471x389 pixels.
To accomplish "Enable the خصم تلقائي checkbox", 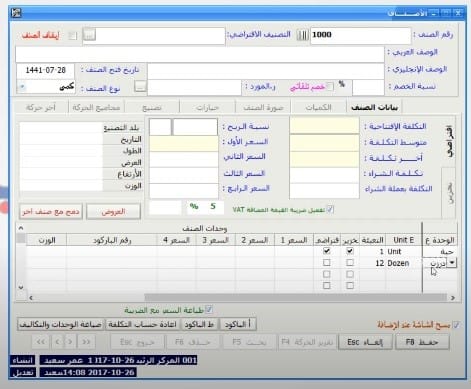I will [329, 87].
